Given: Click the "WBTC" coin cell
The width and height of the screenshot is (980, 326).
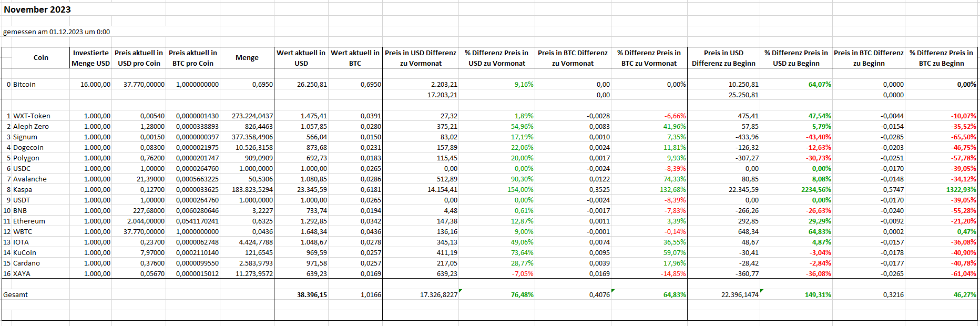Looking at the screenshot, I should 22,231.
